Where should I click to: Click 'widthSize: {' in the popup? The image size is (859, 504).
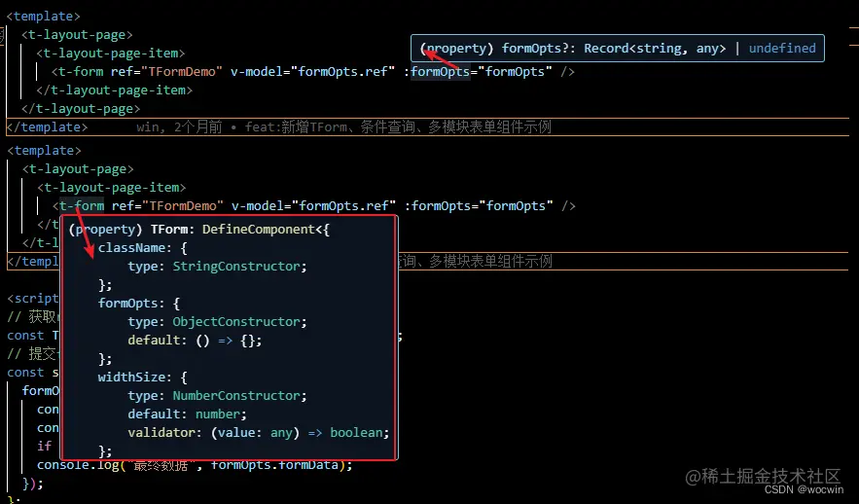142,378
